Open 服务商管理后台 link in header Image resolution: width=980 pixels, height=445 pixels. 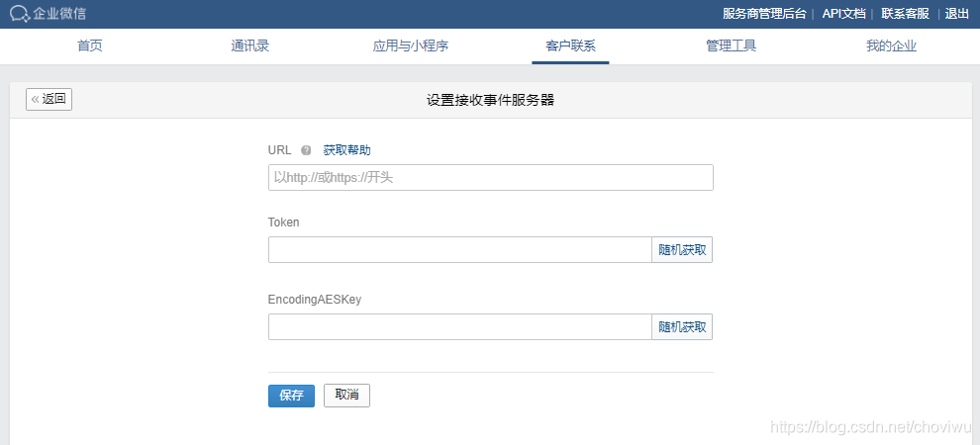[x=764, y=14]
